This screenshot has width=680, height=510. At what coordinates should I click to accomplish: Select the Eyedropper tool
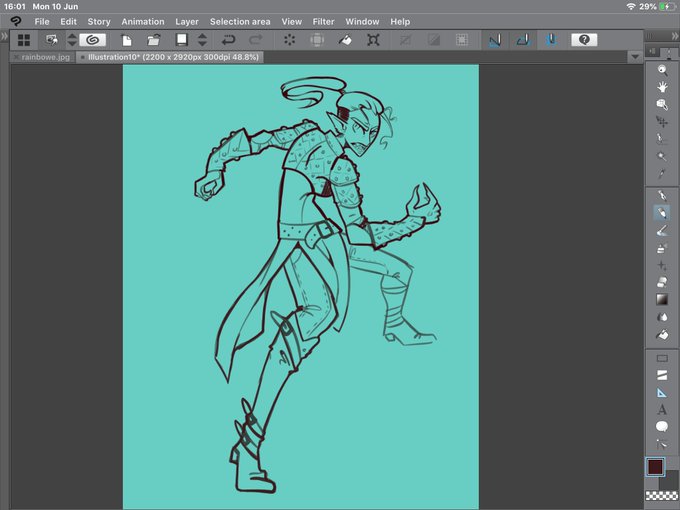click(662, 174)
